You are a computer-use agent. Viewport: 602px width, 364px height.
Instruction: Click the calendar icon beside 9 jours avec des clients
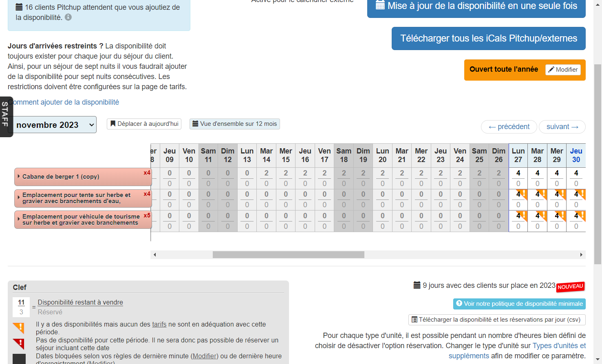(417, 285)
